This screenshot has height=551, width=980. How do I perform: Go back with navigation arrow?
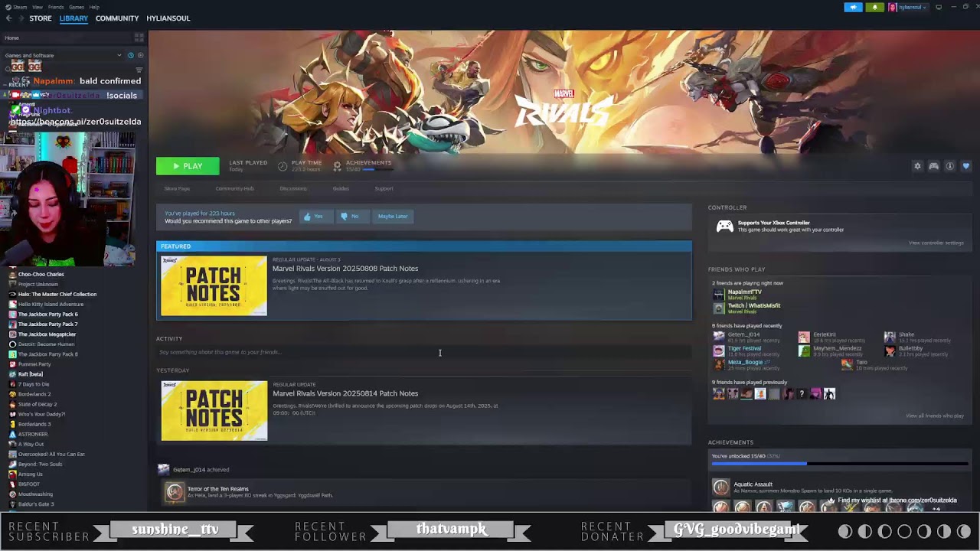tap(8, 18)
